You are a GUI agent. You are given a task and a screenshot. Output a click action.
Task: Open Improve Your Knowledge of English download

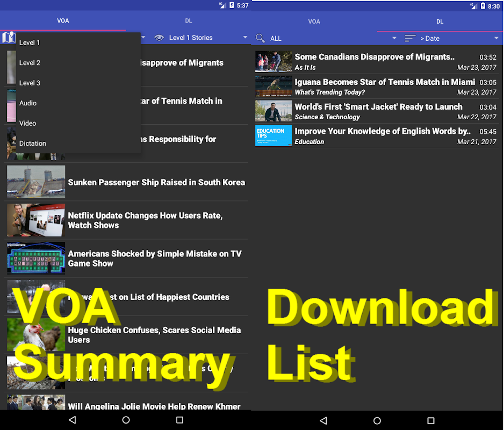(x=377, y=136)
